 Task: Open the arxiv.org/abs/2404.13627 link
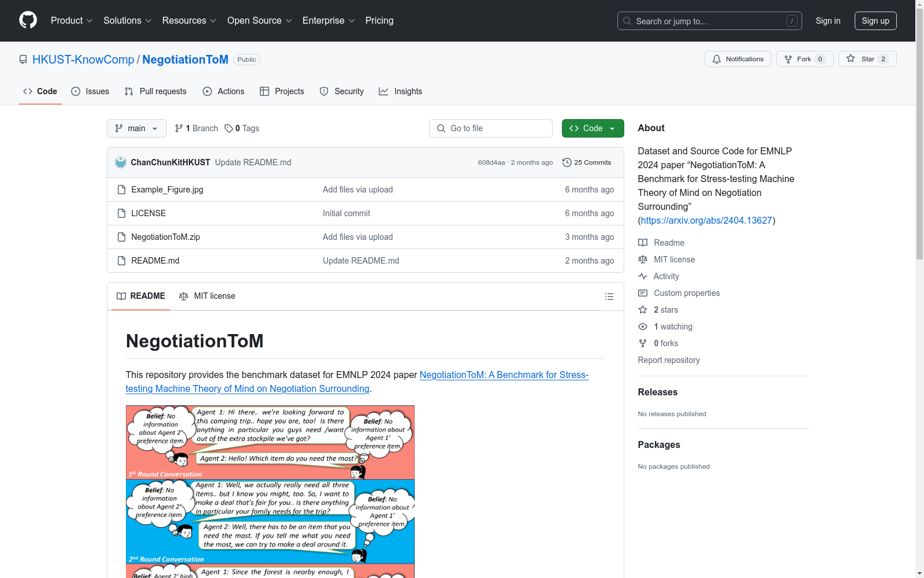click(706, 220)
